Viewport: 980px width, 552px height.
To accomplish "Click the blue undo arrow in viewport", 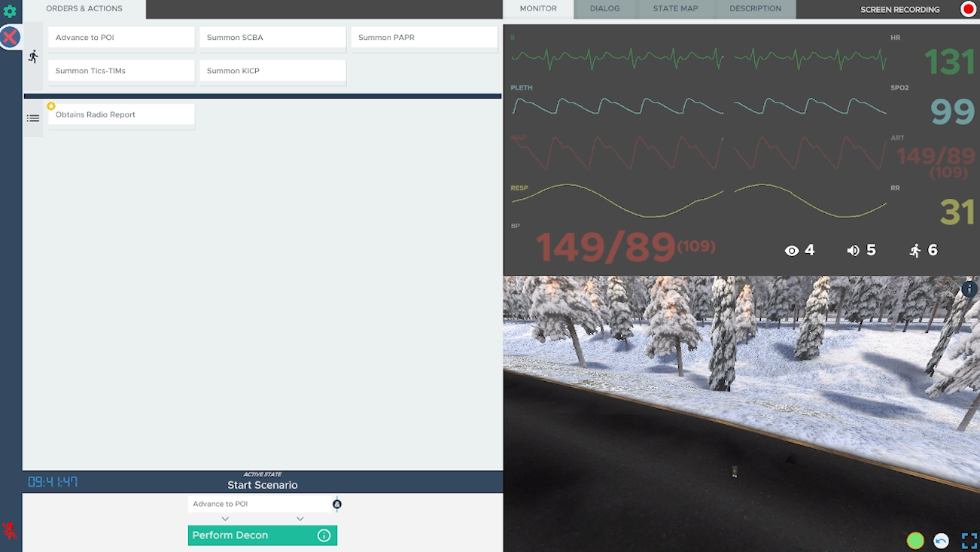I will (941, 541).
